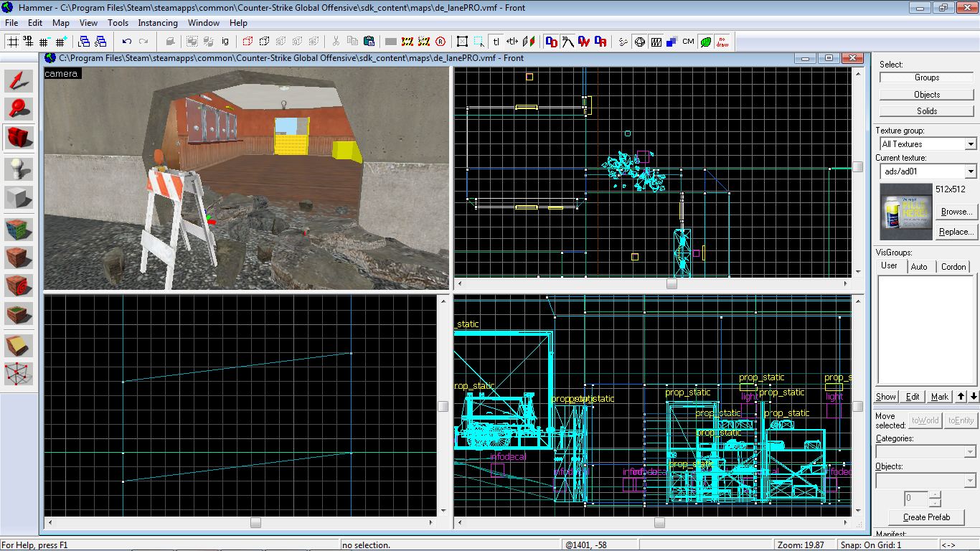Select the Clipping tool

point(19,346)
